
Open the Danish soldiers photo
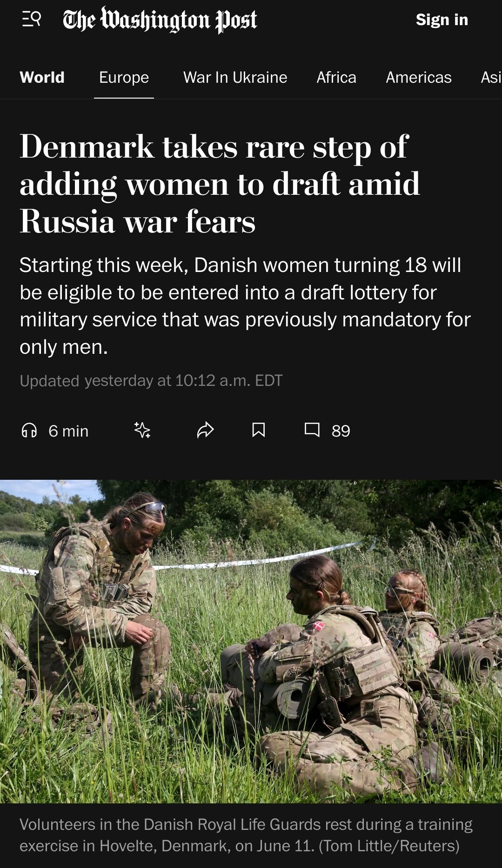click(251, 641)
